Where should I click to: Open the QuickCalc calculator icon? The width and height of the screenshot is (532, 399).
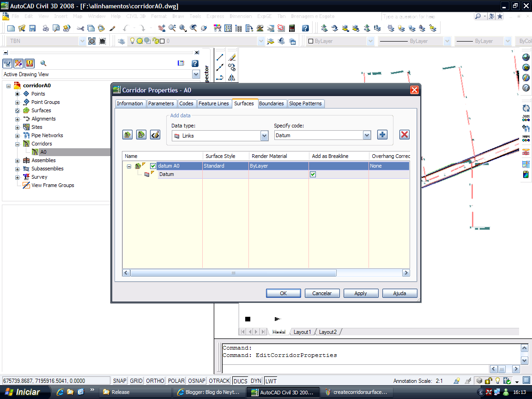click(x=292, y=29)
